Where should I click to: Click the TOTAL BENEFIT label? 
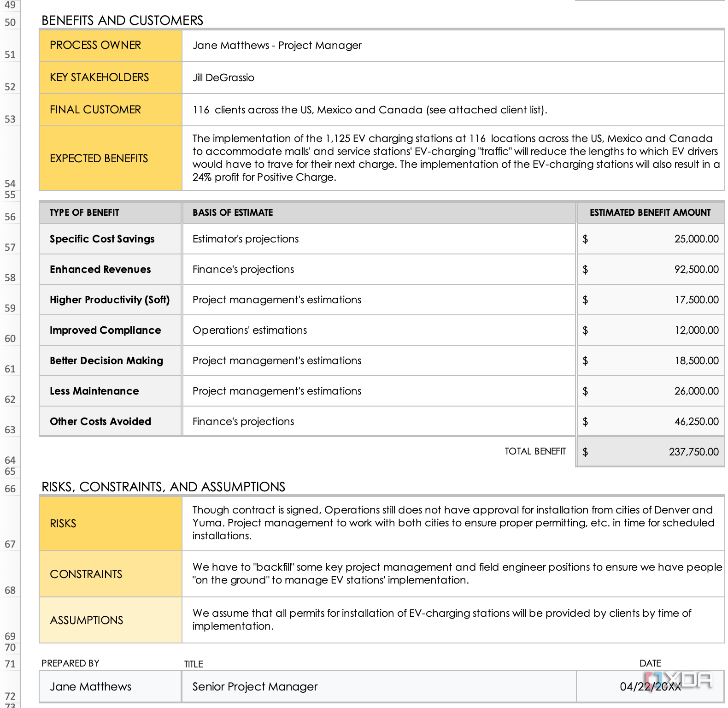(535, 451)
